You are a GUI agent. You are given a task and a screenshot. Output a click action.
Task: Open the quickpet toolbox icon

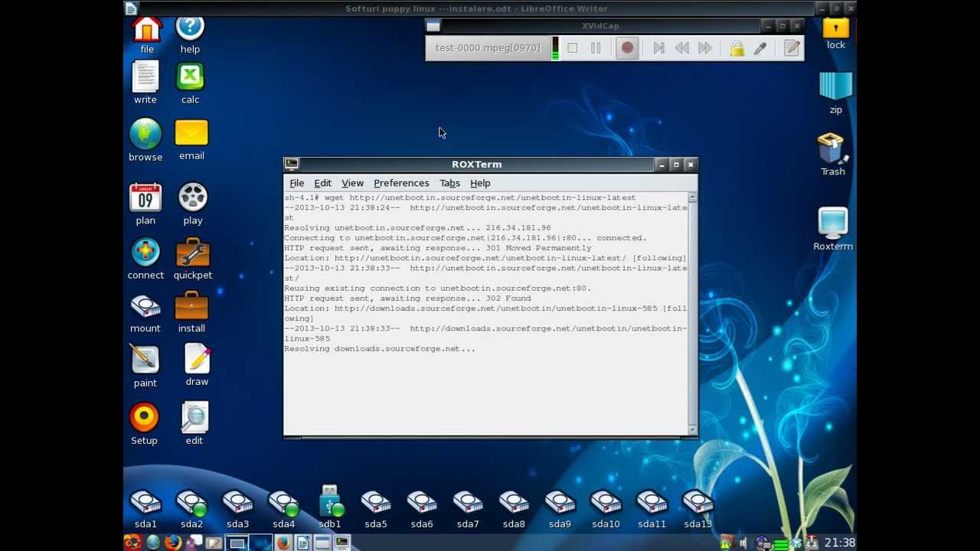(x=193, y=259)
